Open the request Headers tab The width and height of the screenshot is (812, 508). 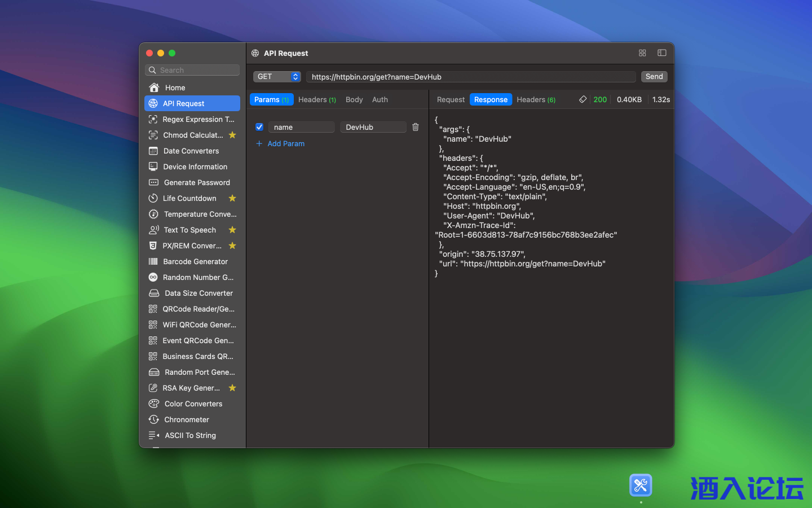[x=316, y=99]
